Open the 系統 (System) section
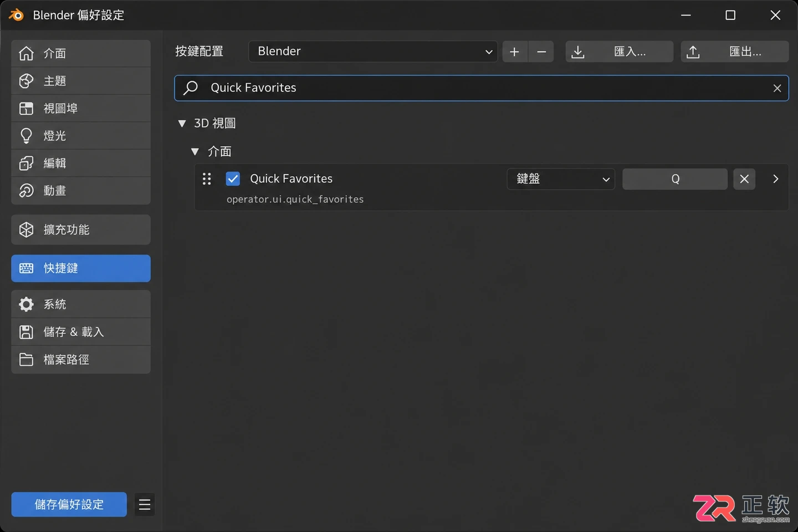The width and height of the screenshot is (798, 532). tap(81, 304)
